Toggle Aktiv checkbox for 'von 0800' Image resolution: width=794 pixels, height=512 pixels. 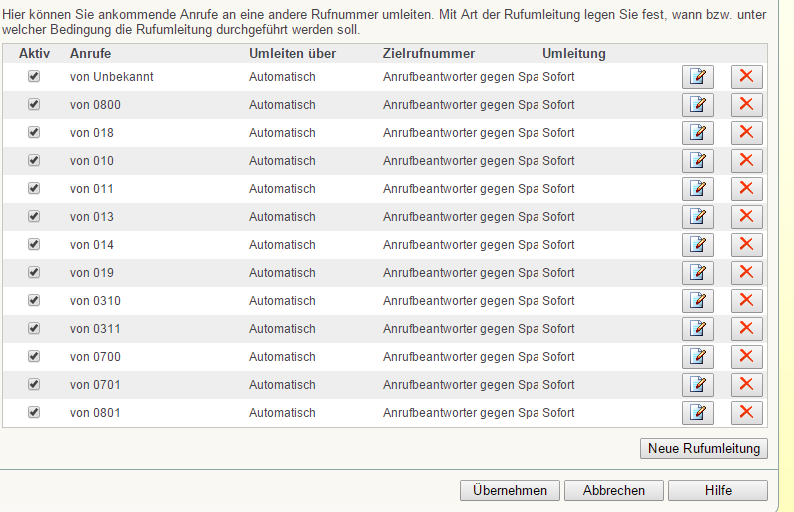pos(34,104)
